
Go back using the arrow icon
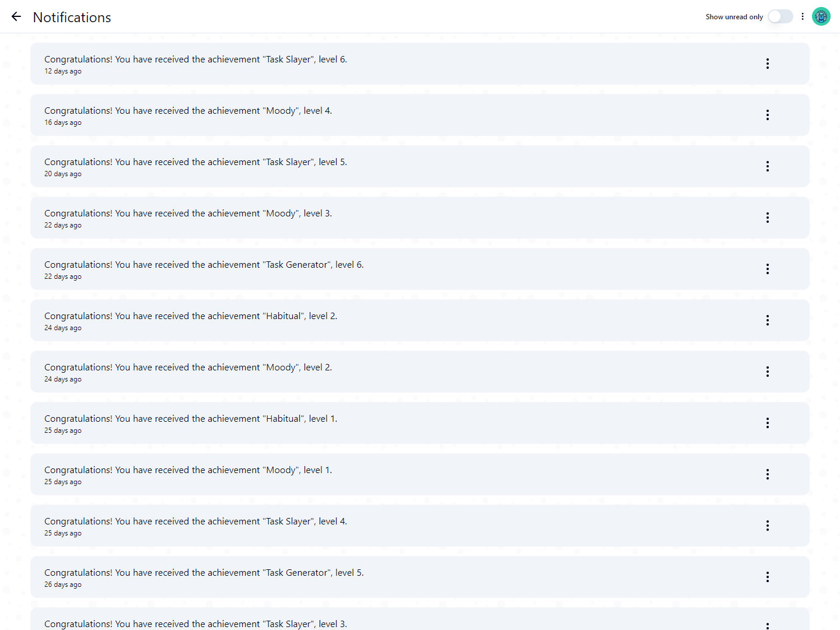click(16, 17)
